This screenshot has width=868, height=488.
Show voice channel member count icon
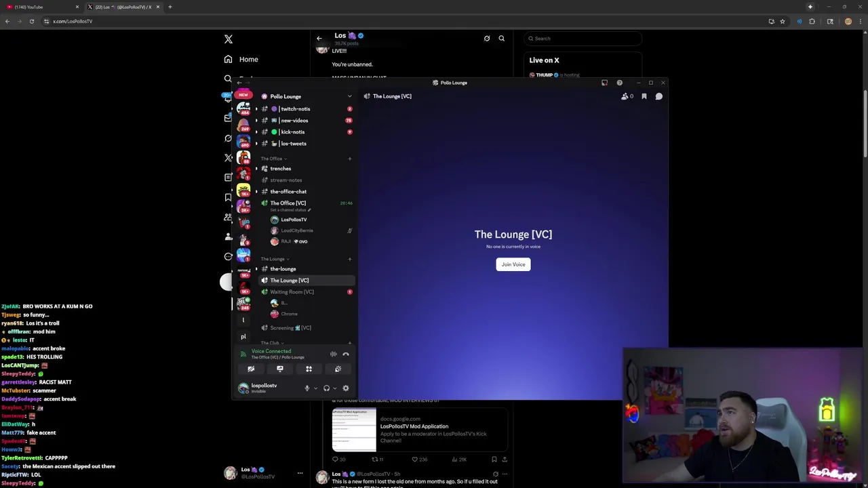click(627, 96)
